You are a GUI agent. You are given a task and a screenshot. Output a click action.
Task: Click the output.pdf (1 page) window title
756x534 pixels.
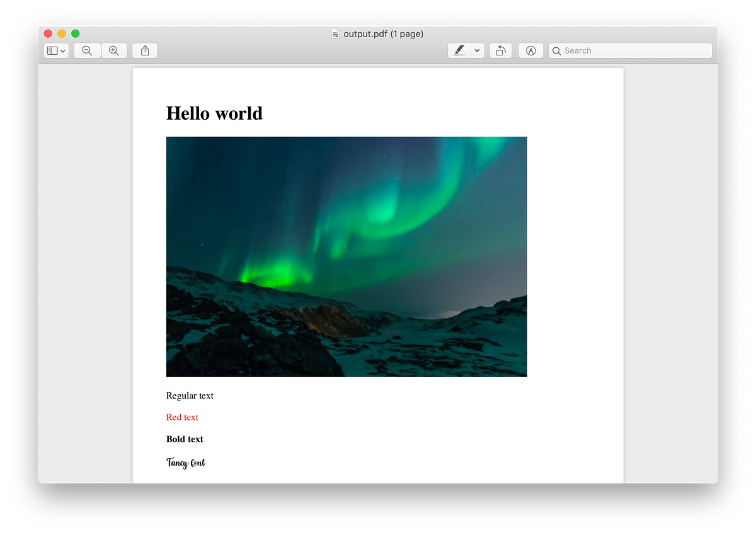pyautogui.click(x=384, y=34)
